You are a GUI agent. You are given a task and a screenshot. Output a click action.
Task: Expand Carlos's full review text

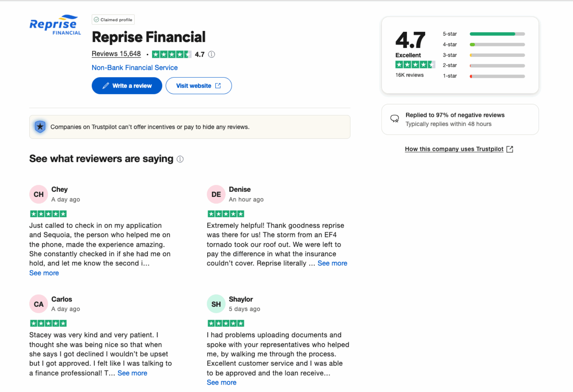pyautogui.click(x=132, y=373)
